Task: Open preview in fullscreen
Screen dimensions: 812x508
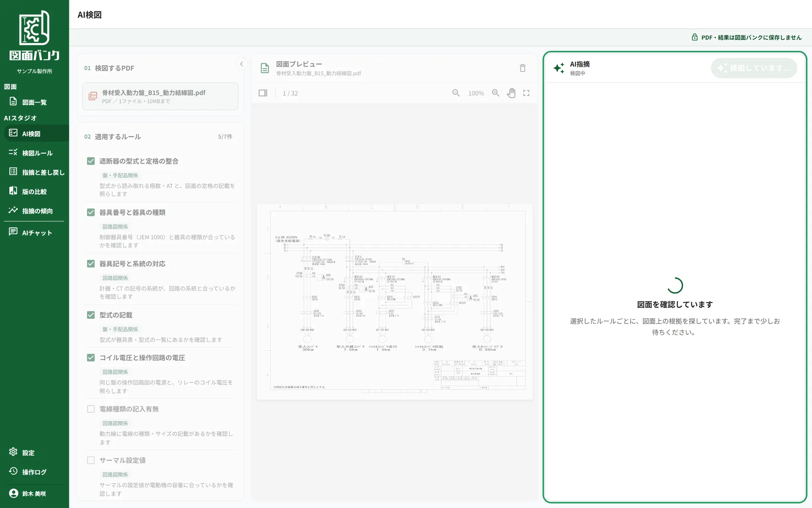Action: [526, 93]
